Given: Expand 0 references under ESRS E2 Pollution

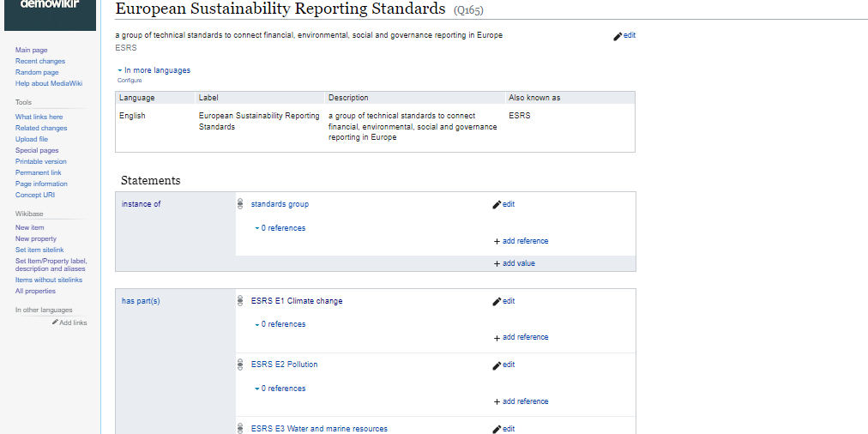Looking at the screenshot, I should 282,389.
